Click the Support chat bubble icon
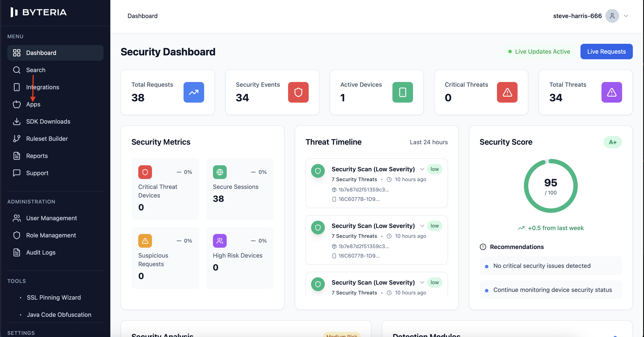Screen dimensions: 644x337 (x=17, y=173)
